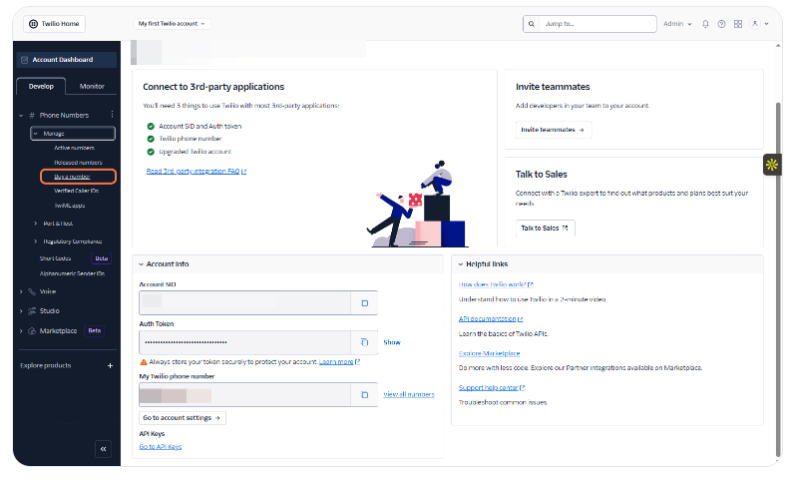Click Go to account settings button
Viewport: 792px width, 487px height.
(x=182, y=418)
